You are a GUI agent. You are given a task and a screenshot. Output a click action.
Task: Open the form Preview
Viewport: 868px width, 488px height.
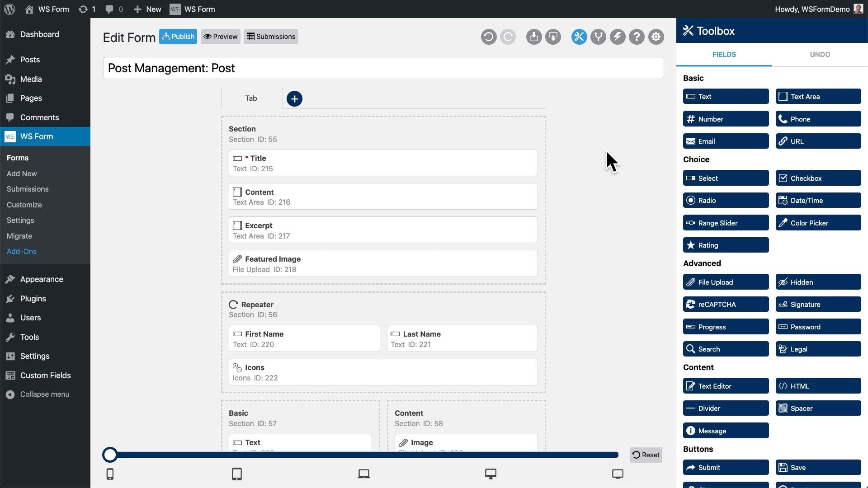220,37
